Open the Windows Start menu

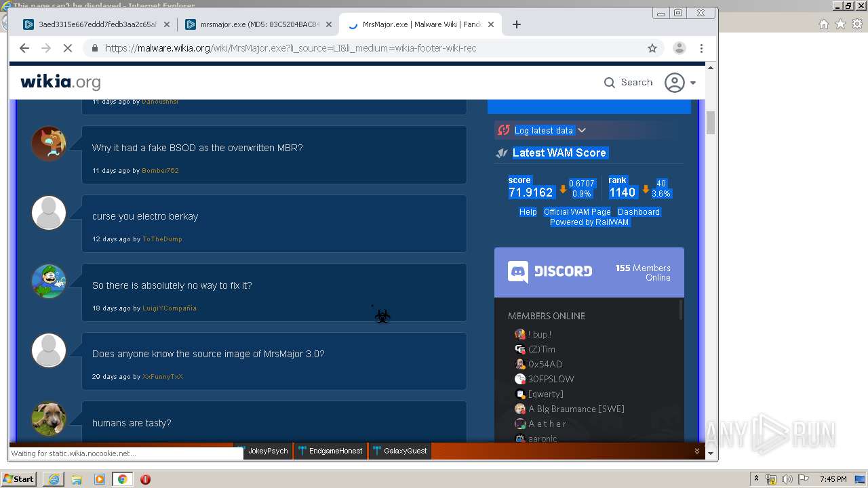click(x=19, y=479)
